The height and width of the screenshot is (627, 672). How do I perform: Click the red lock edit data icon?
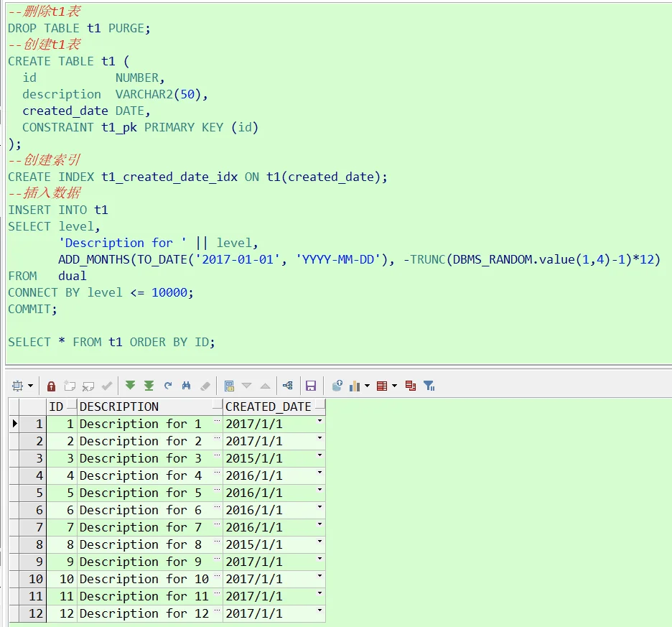pos(51,386)
